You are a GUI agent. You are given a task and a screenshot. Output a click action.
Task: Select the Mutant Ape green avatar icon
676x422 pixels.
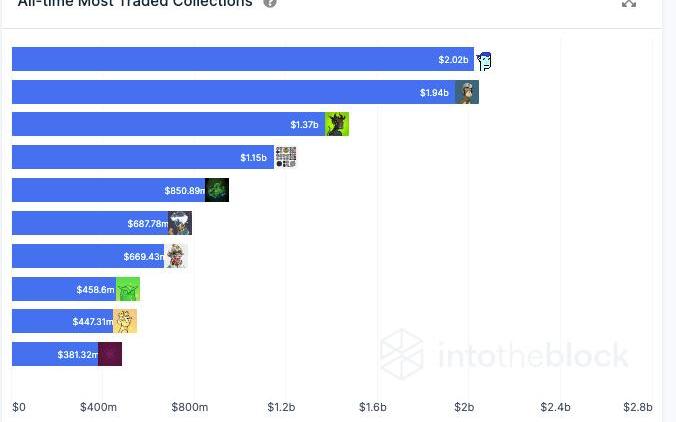coord(337,124)
